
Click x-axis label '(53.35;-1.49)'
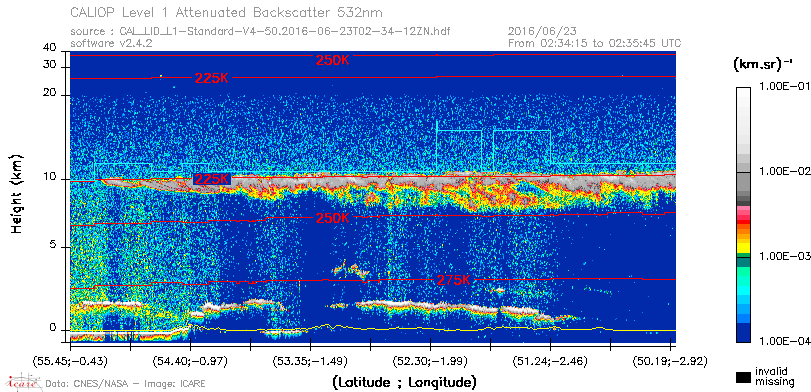pos(310,360)
